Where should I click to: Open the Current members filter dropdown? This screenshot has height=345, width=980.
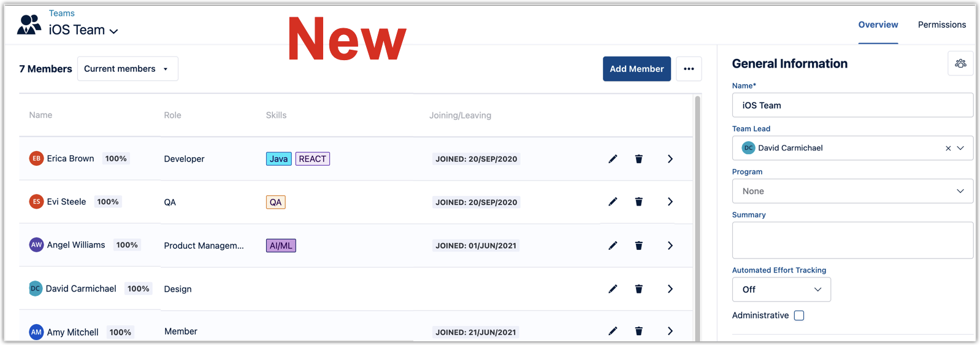click(128, 69)
